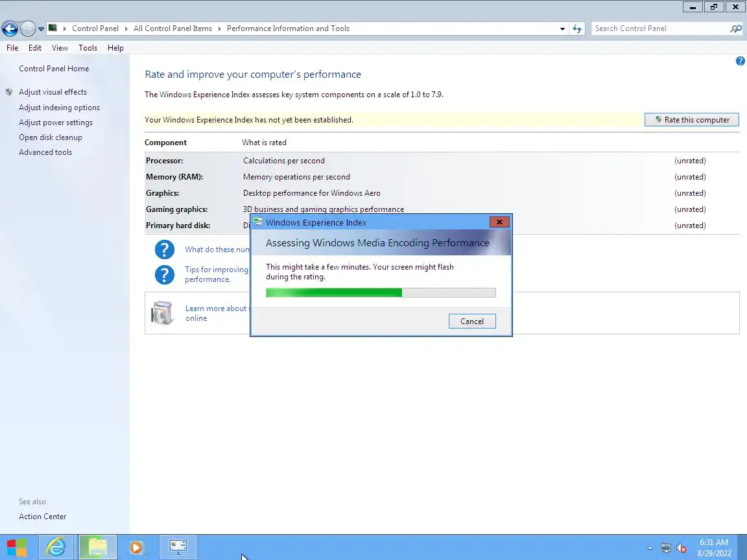
Task: Open What do these numbers mean link
Action: click(217, 250)
